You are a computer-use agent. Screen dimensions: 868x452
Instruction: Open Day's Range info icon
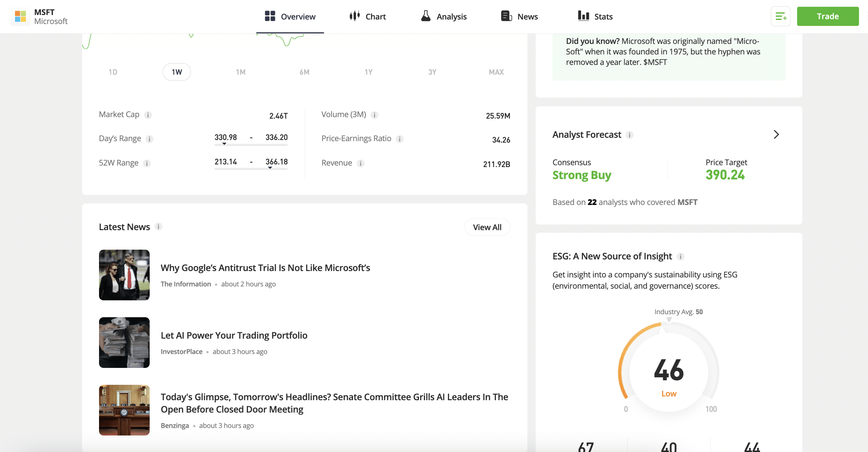tap(150, 139)
